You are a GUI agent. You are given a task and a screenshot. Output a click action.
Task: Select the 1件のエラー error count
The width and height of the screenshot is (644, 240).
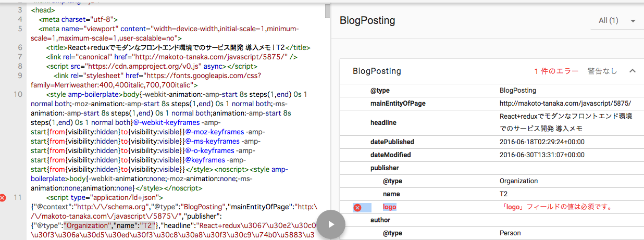pos(556,71)
